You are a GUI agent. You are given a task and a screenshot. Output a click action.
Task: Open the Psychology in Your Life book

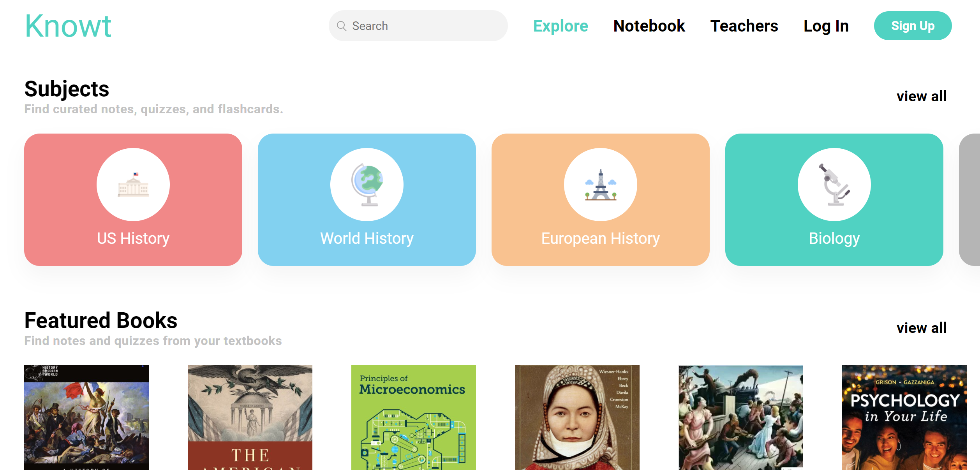pyautogui.click(x=904, y=417)
